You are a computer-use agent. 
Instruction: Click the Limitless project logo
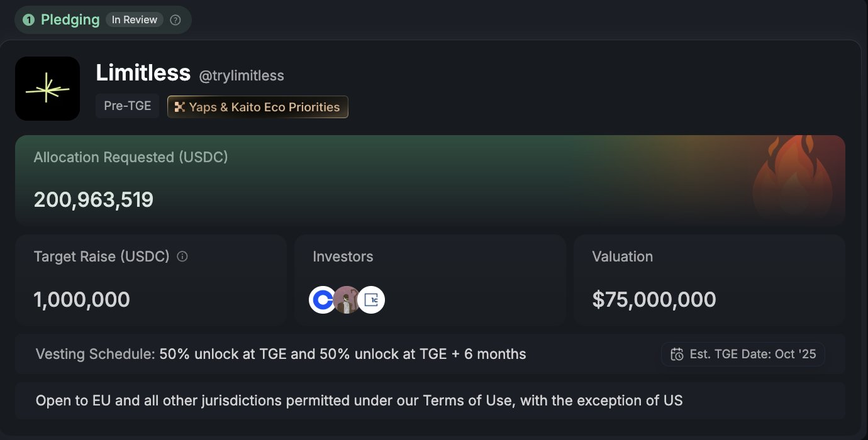[x=47, y=89]
